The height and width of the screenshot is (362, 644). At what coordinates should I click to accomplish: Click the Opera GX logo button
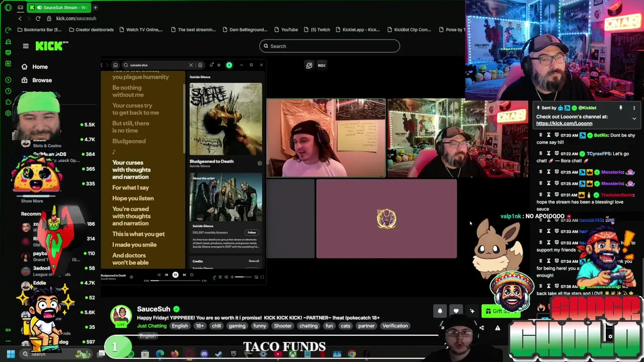(8, 8)
